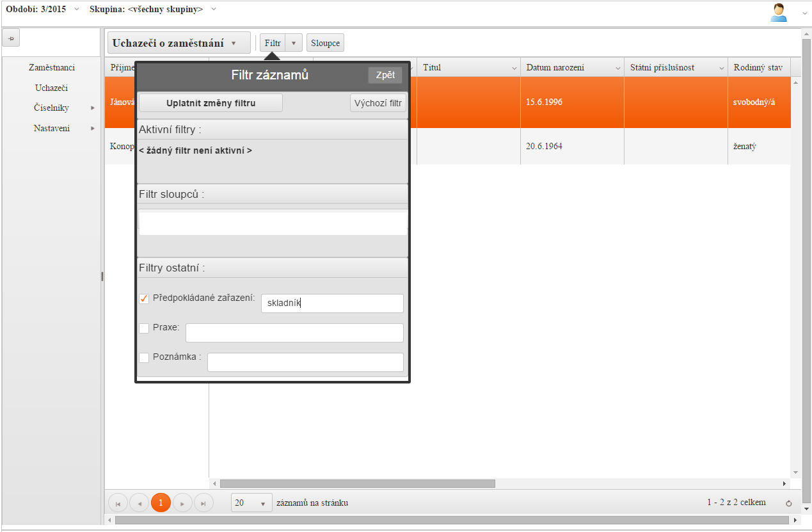Go to next page pager icon

[182, 503]
